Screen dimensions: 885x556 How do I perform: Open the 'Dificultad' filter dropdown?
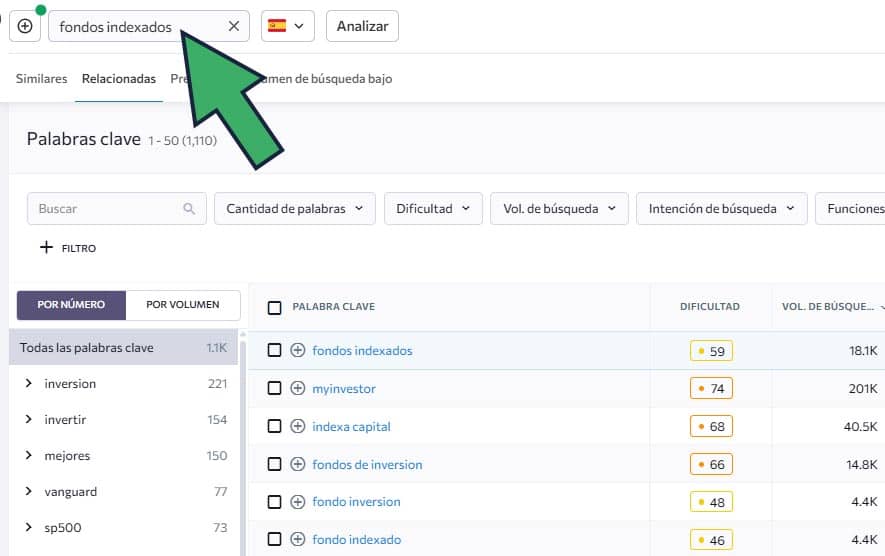[x=432, y=209]
